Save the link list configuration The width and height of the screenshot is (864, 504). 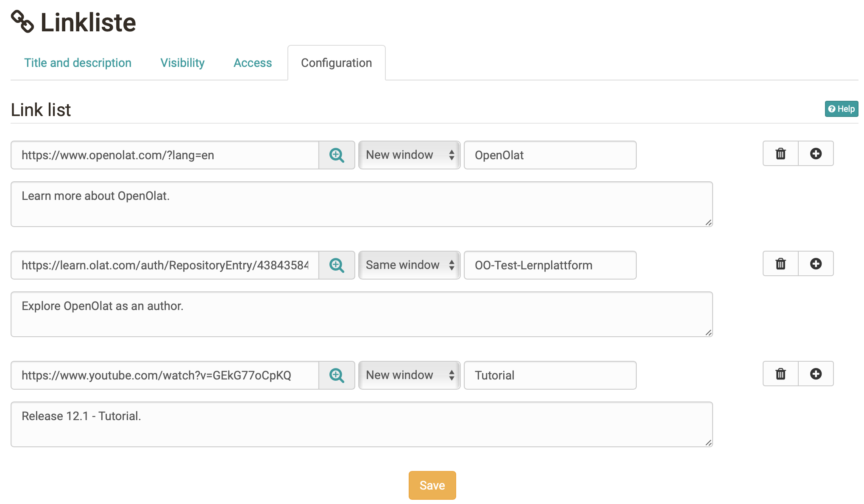tap(432, 485)
